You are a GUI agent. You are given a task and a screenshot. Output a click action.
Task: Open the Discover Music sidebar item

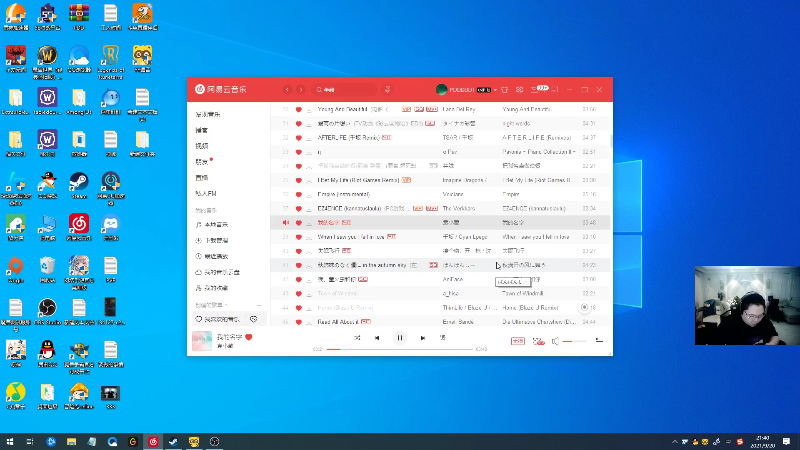click(208, 114)
